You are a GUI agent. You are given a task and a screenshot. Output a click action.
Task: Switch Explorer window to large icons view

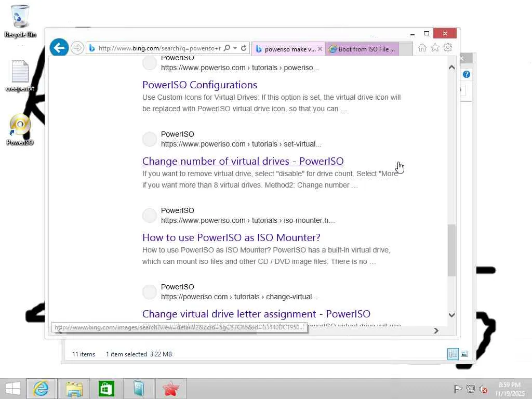[464, 354]
